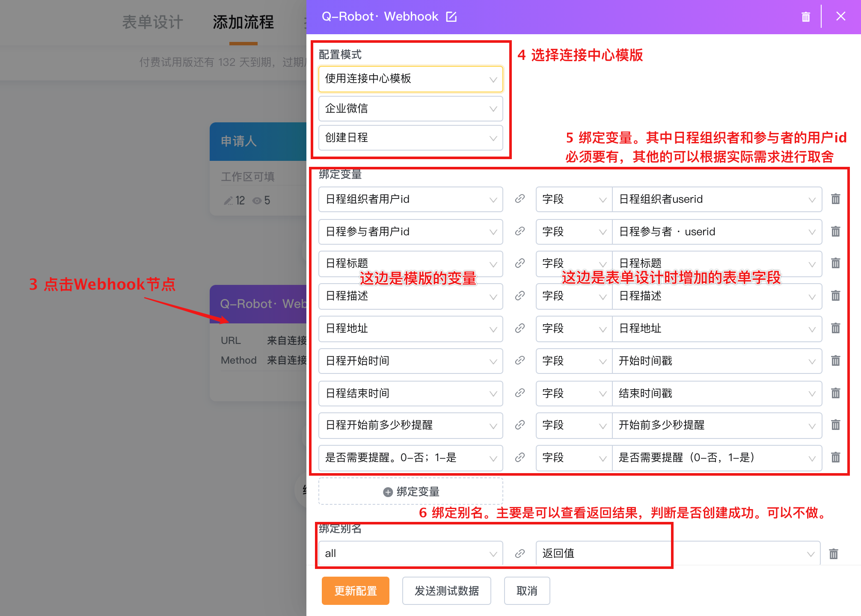861x616 pixels.
Task: Expand the 日程描述 template variable dropdown
Action: point(411,296)
